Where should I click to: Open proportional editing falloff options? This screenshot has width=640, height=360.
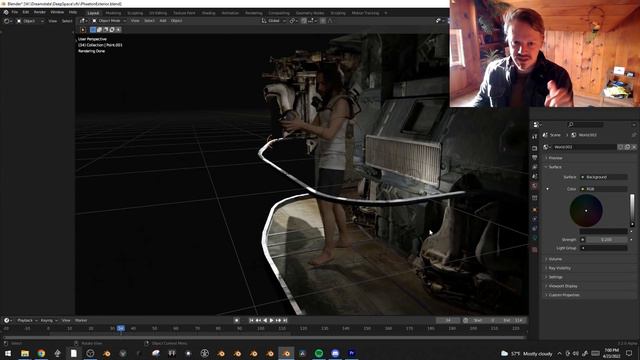[x=330, y=20]
